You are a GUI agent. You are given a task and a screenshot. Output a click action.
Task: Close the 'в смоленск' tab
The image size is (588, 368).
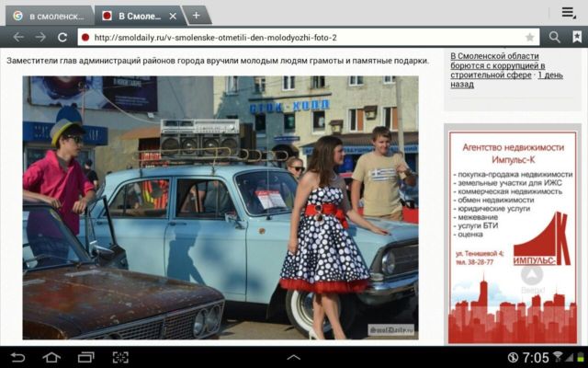pyautogui.click(x=85, y=16)
